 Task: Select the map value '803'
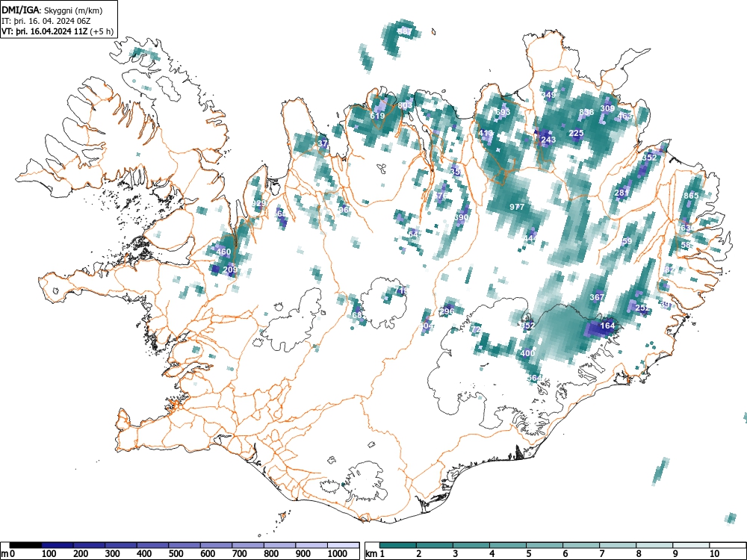pyautogui.click(x=405, y=105)
